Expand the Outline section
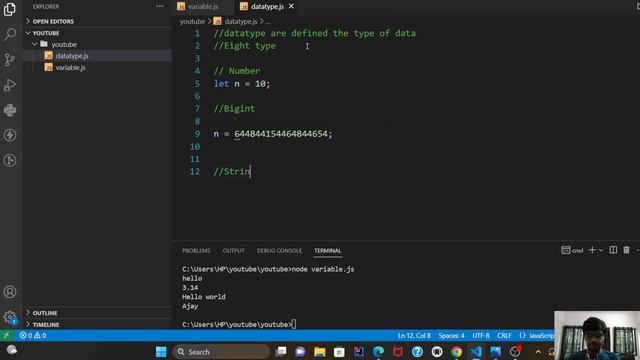The image size is (640, 360). click(97, 313)
